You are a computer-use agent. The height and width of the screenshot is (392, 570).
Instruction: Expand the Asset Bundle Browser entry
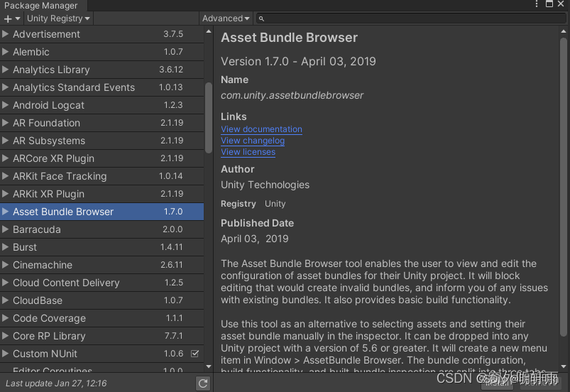[5, 212]
